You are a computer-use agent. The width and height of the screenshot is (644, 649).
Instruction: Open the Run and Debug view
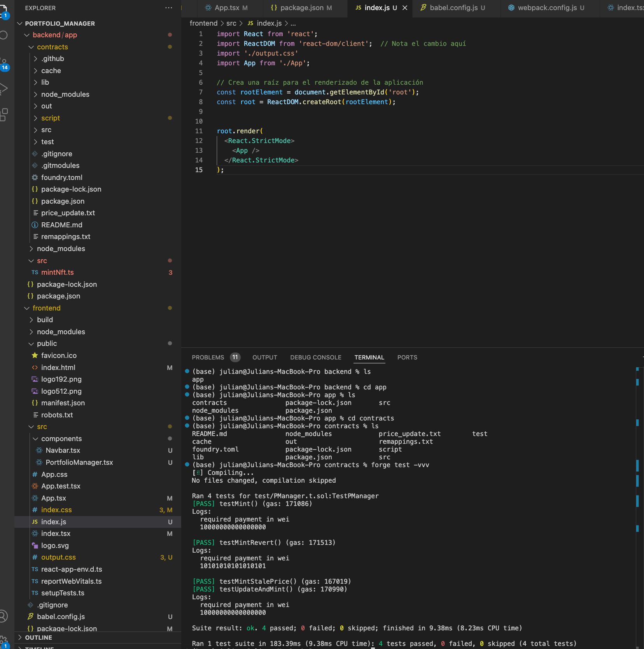[x=4, y=89]
